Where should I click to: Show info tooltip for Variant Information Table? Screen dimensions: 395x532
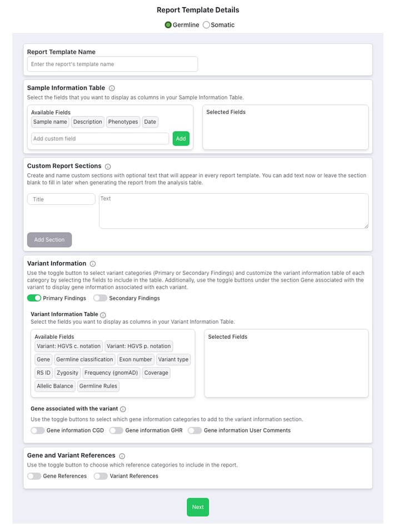coord(103,315)
